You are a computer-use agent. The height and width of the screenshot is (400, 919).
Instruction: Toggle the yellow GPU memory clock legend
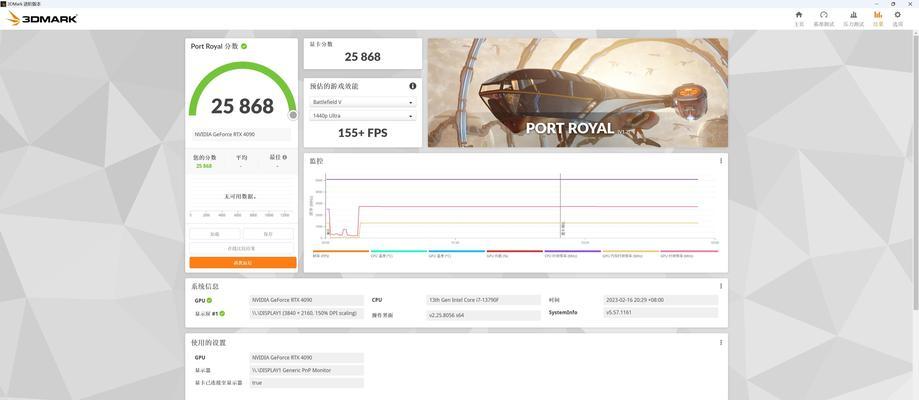631,253
